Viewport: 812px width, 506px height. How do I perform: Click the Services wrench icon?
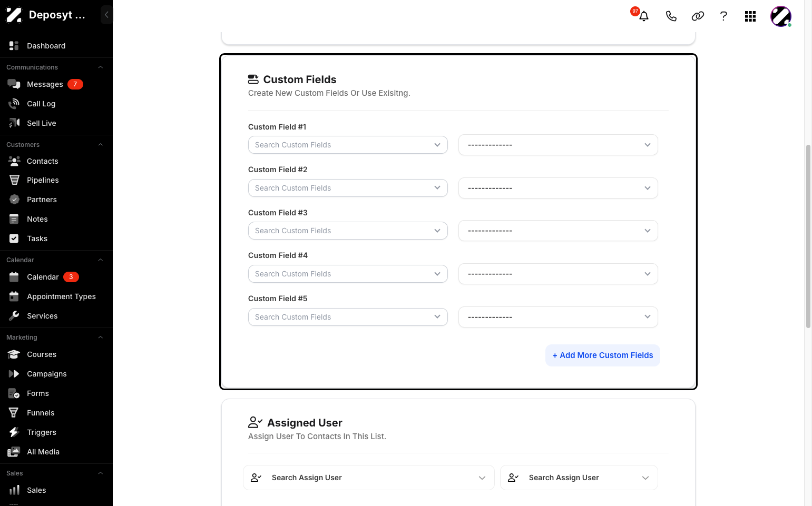tap(14, 316)
